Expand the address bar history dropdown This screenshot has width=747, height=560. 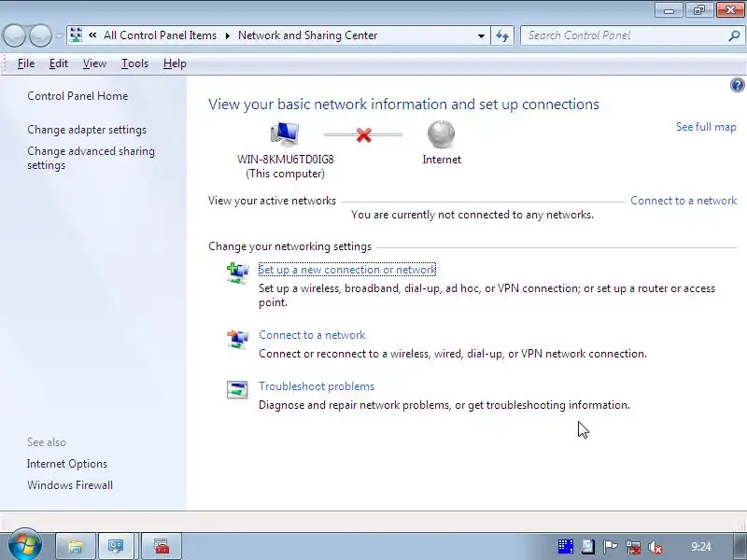point(481,35)
